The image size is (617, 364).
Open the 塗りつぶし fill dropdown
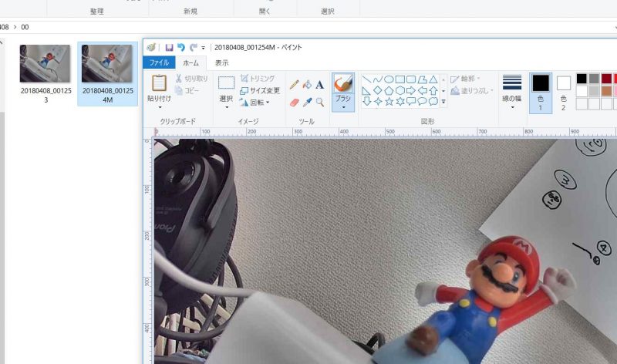472,91
